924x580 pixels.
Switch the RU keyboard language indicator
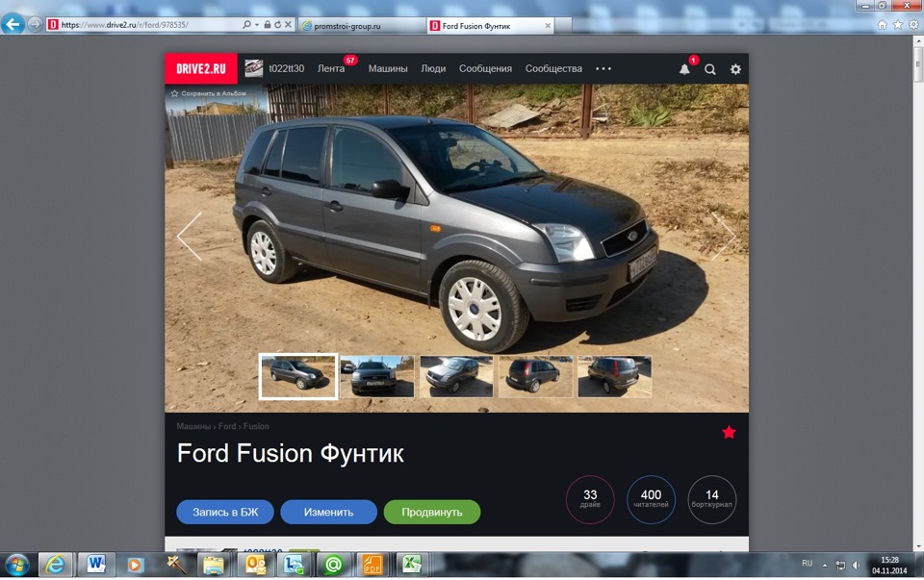point(808,564)
